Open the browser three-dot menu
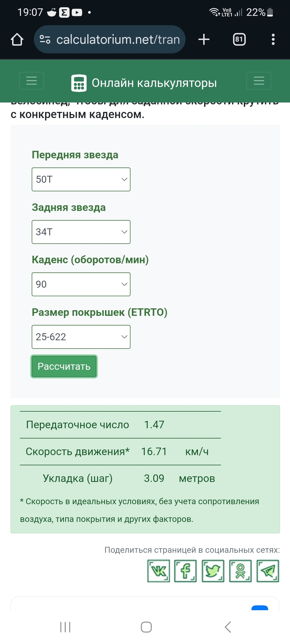290x644 pixels. (273, 39)
